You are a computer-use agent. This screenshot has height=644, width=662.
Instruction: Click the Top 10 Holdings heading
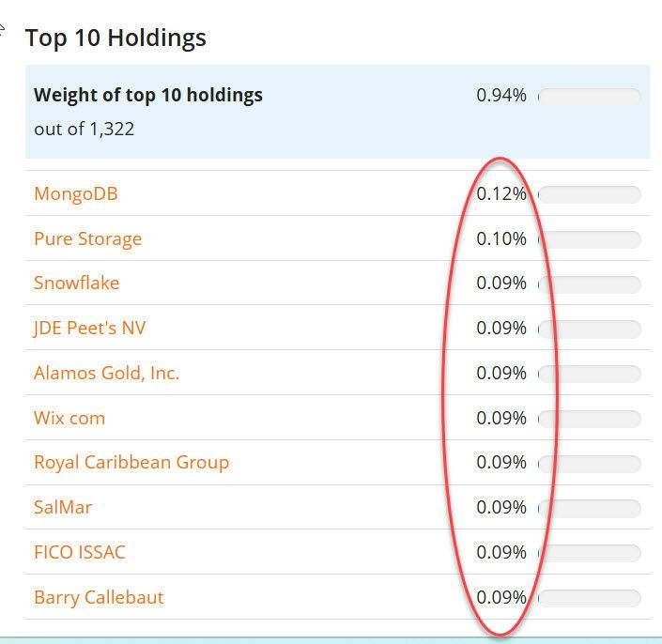tap(115, 38)
